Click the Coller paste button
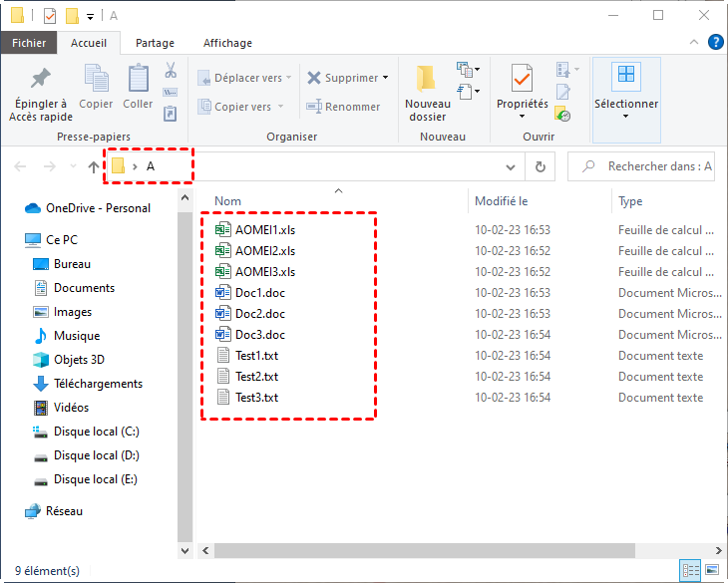This screenshot has height=583, width=728. point(138,87)
